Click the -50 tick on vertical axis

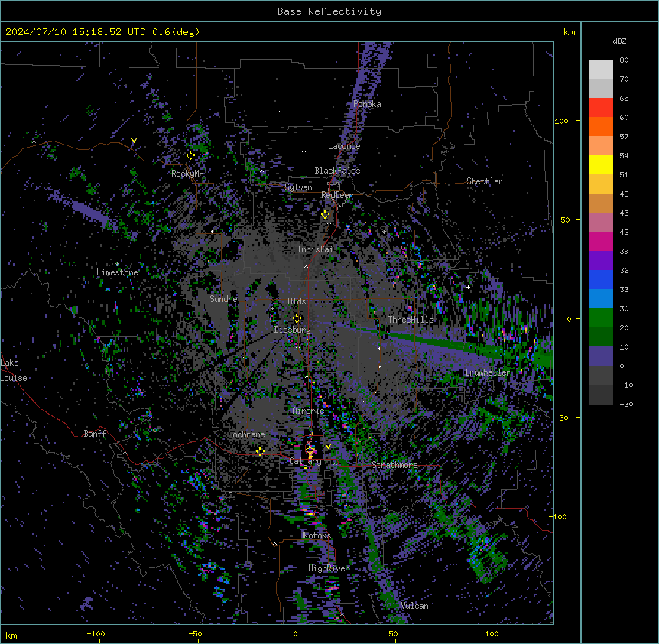point(560,418)
